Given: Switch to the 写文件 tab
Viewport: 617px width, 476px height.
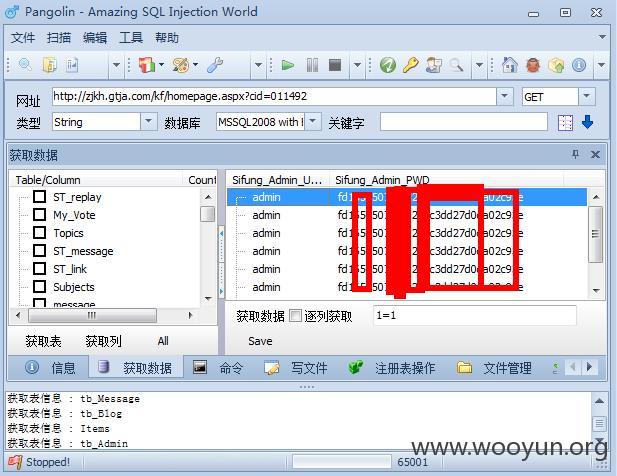Looking at the screenshot, I should coord(296,368).
